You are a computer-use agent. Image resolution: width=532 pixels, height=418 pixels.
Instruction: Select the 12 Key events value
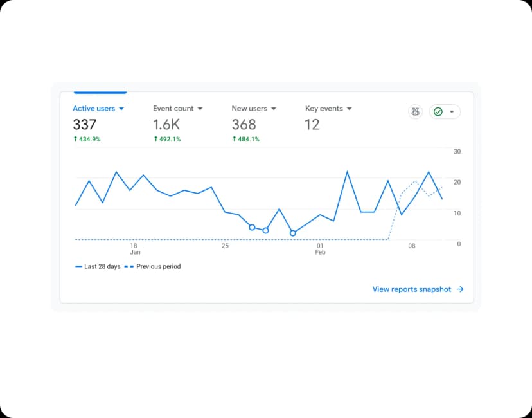312,125
